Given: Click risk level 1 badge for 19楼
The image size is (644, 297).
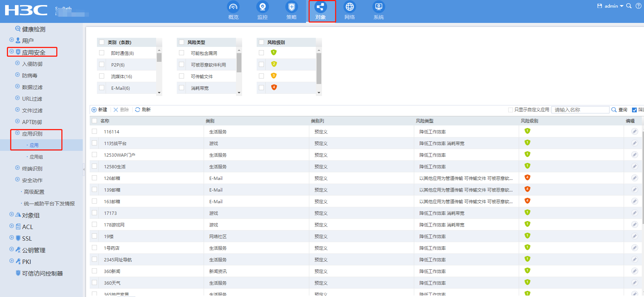Looking at the screenshot, I should click(527, 236).
